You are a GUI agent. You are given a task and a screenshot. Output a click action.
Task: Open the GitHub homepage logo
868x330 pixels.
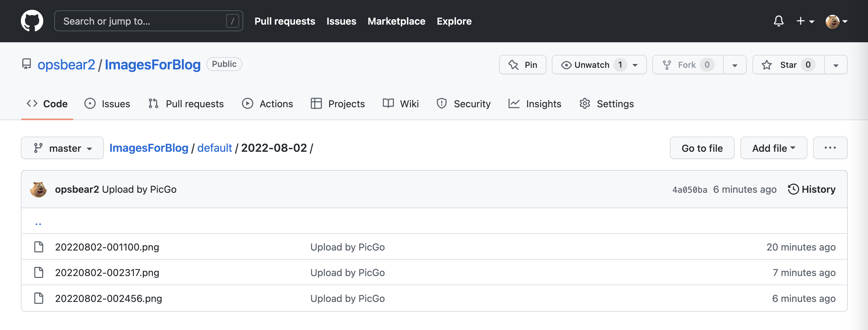point(32,21)
